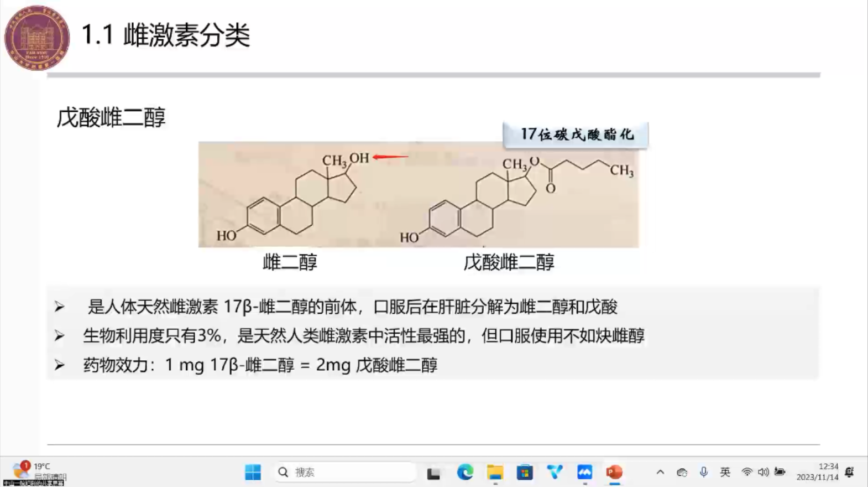
Task: Open the Windows Start menu
Action: [x=253, y=472]
